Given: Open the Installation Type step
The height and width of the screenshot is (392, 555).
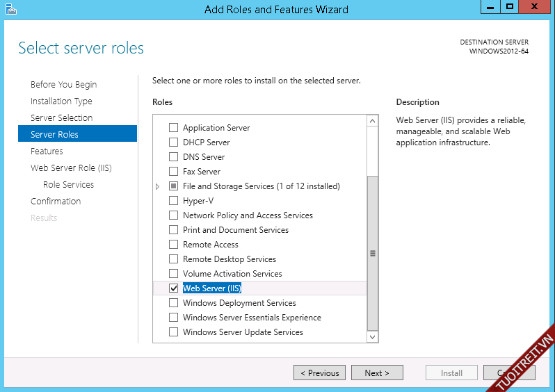Looking at the screenshot, I should pyautogui.click(x=61, y=101).
